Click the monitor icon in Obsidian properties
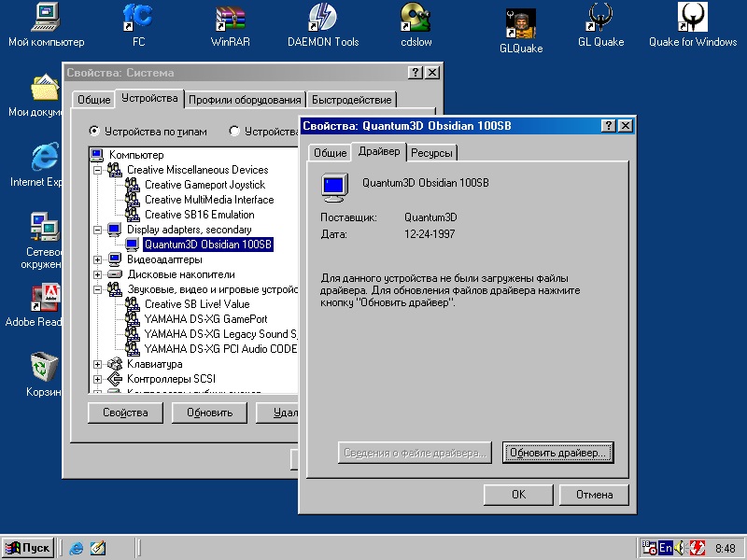747x560 pixels. 334,188
